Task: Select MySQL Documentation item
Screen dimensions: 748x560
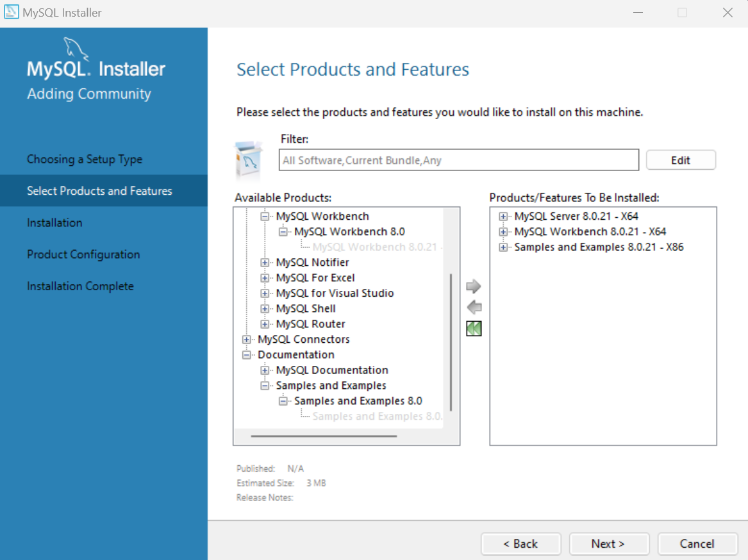Action: click(332, 370)
